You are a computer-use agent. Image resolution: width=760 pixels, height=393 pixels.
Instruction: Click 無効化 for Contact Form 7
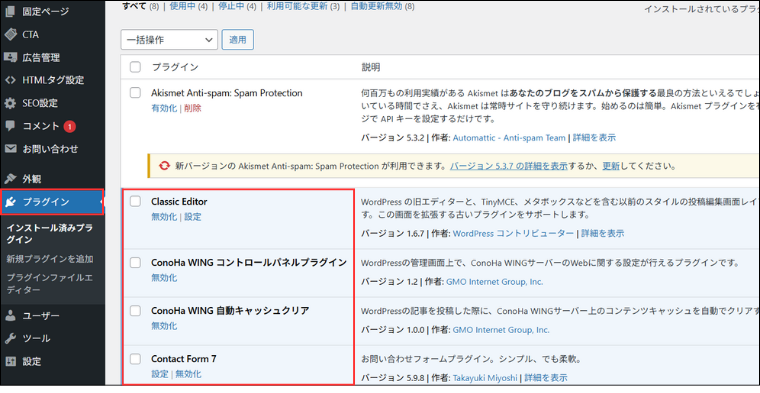[x=188, y=374]
